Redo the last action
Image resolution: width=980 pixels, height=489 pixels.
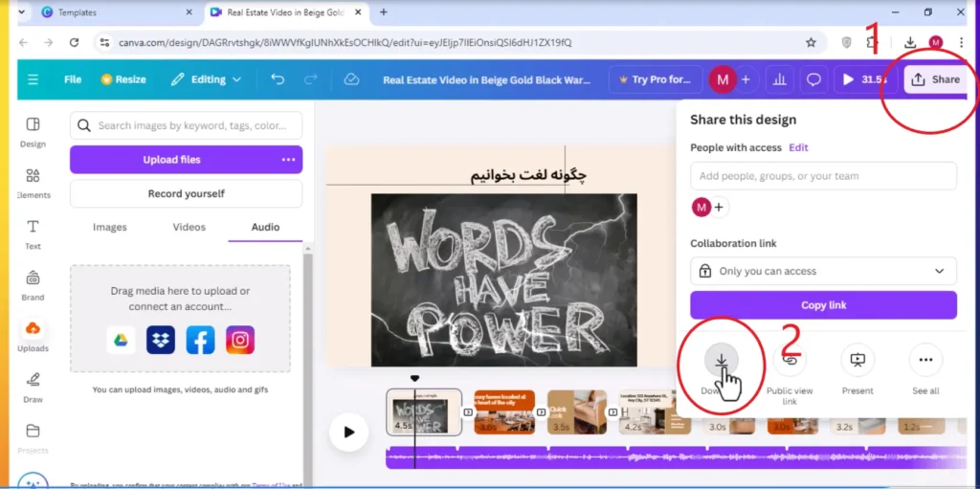pyautogui.click(x=311, y=79)
